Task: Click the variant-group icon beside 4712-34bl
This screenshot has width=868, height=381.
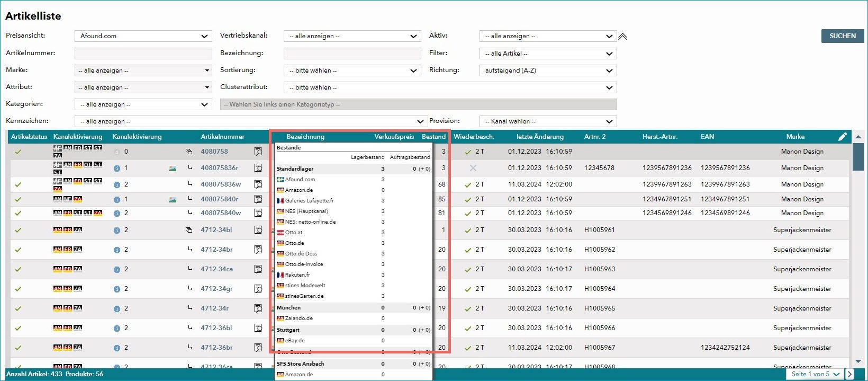Action: pyautogui.click(x=189, y=230)
